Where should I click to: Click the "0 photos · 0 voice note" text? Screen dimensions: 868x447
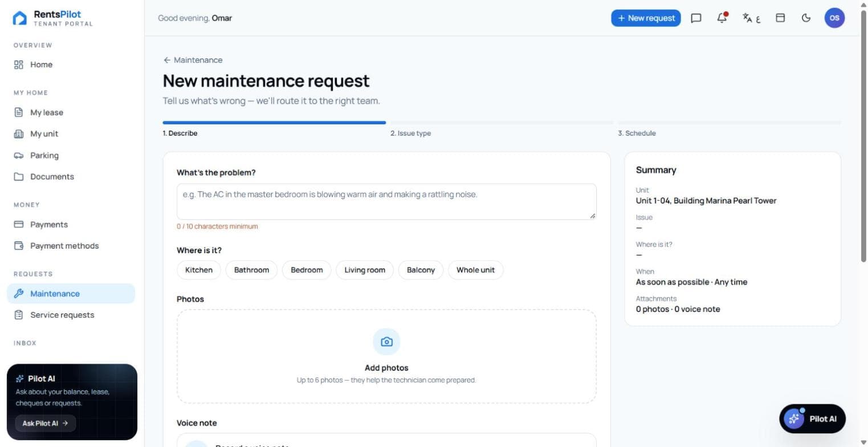678,310
